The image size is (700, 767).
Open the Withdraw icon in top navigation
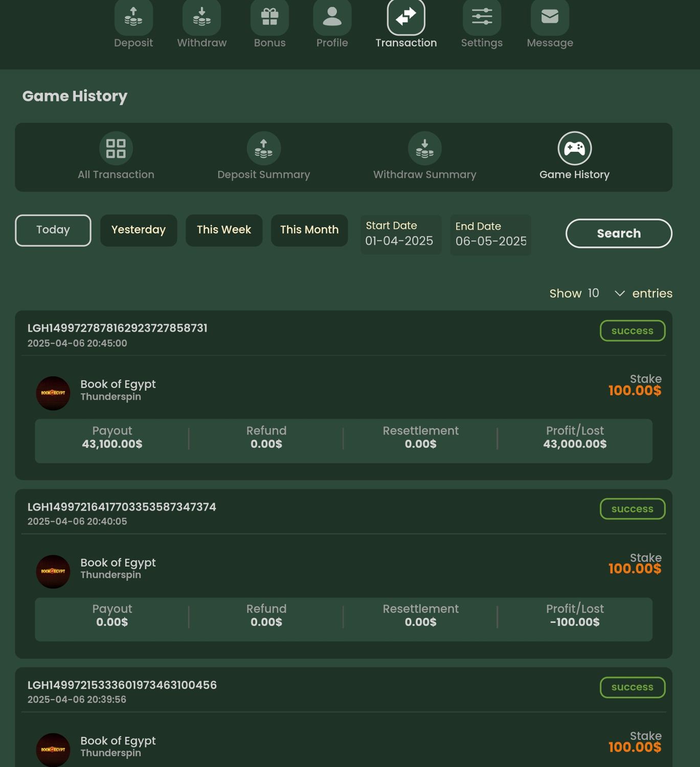pos(201,17)
